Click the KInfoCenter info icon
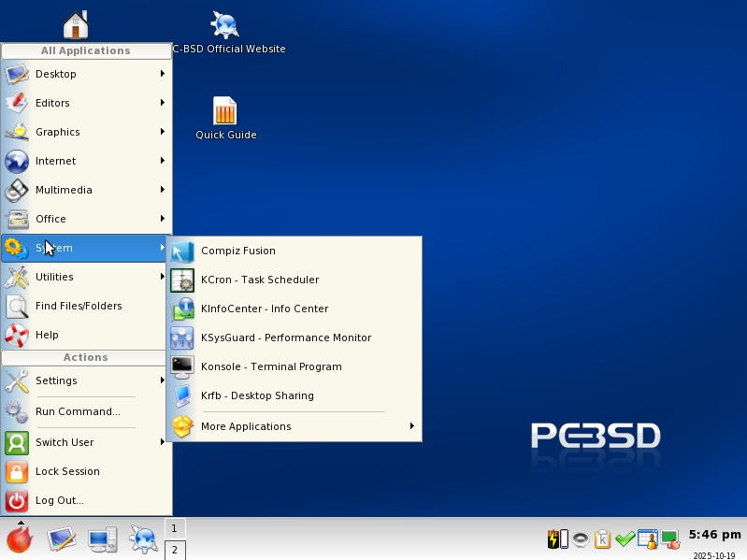 (182, 309)
